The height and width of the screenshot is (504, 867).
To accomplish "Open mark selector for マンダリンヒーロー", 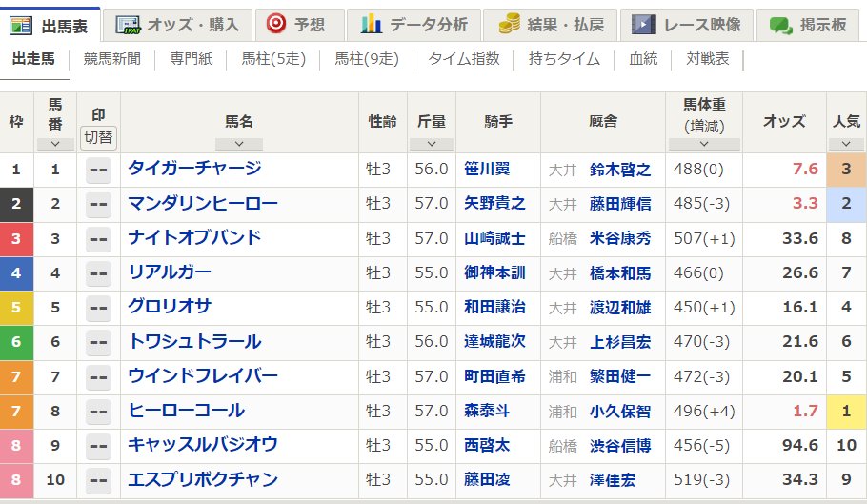I will click(x=98, y=204).
